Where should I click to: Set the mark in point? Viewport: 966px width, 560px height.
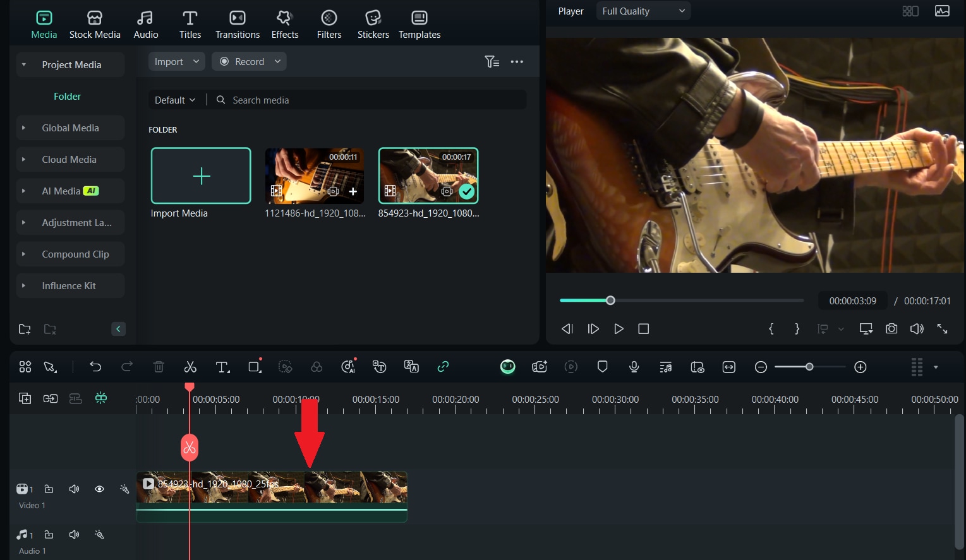771,328
